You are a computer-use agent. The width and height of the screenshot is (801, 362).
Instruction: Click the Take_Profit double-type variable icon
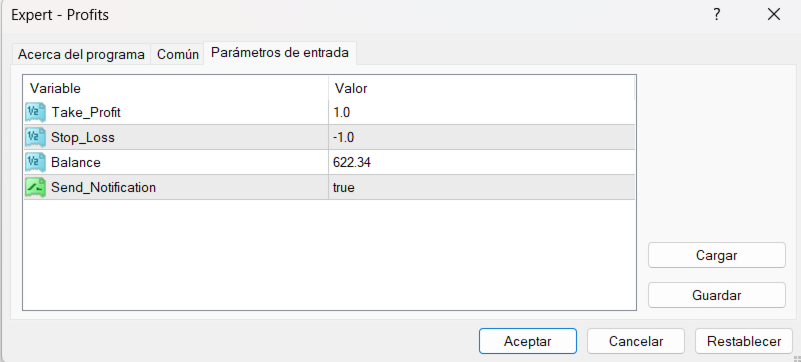(x=35, y=112)
